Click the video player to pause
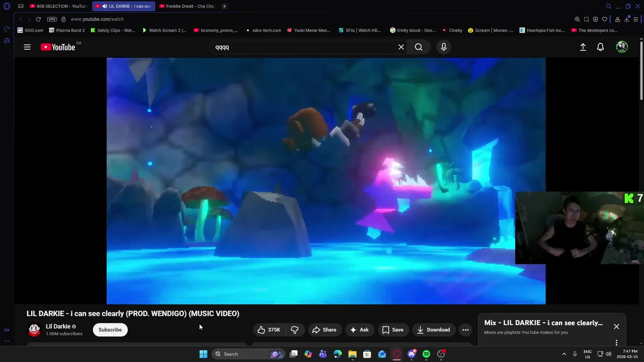644x362 pixels. (x=326, y=181)
